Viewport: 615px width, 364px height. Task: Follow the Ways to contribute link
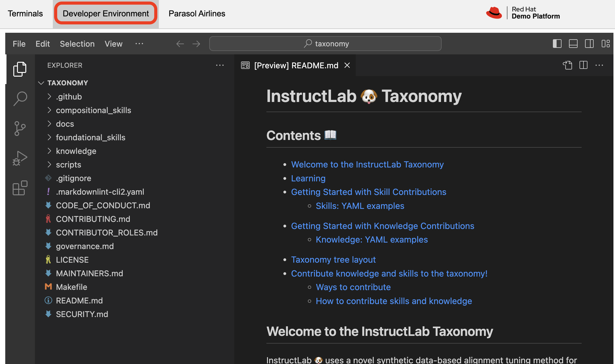tap(353, 287)
